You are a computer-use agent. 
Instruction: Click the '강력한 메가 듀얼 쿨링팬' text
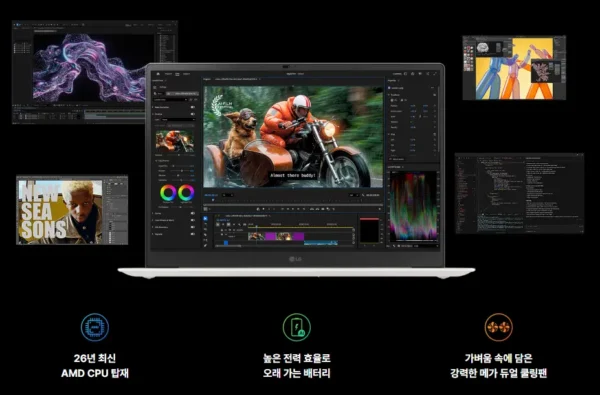click(499, 373)
